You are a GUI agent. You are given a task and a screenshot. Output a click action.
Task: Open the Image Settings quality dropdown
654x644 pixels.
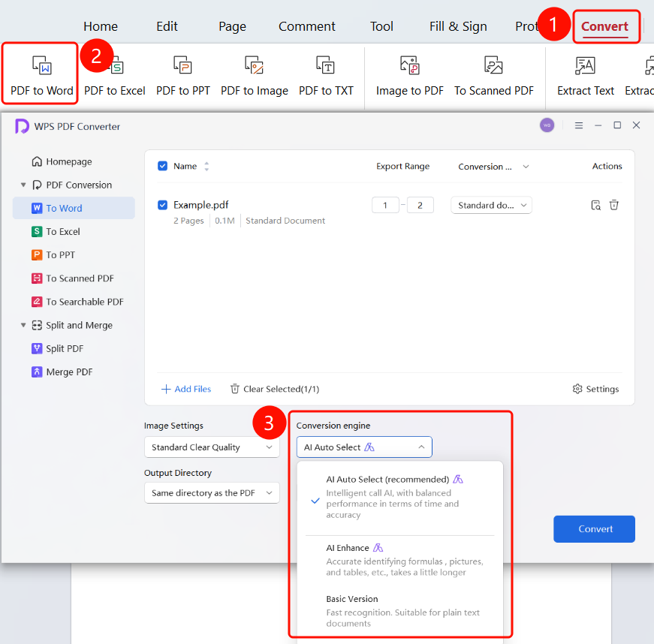212,447
